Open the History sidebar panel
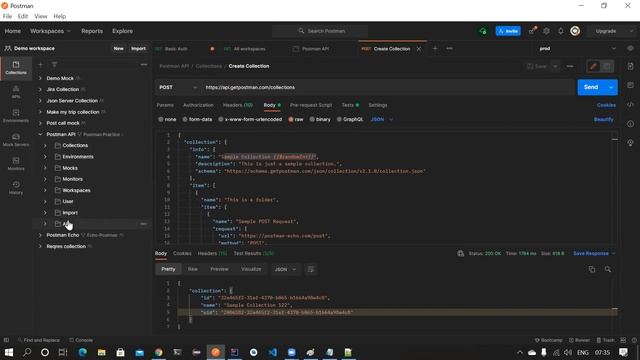640x360 pixels. [x=16, y=188]
